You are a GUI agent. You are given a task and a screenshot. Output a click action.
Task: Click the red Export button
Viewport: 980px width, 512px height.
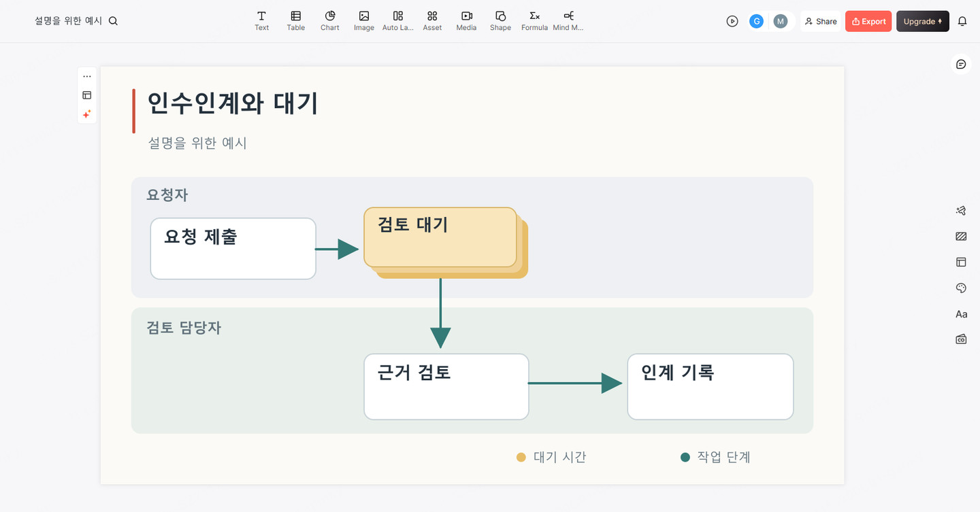[868, 21]
